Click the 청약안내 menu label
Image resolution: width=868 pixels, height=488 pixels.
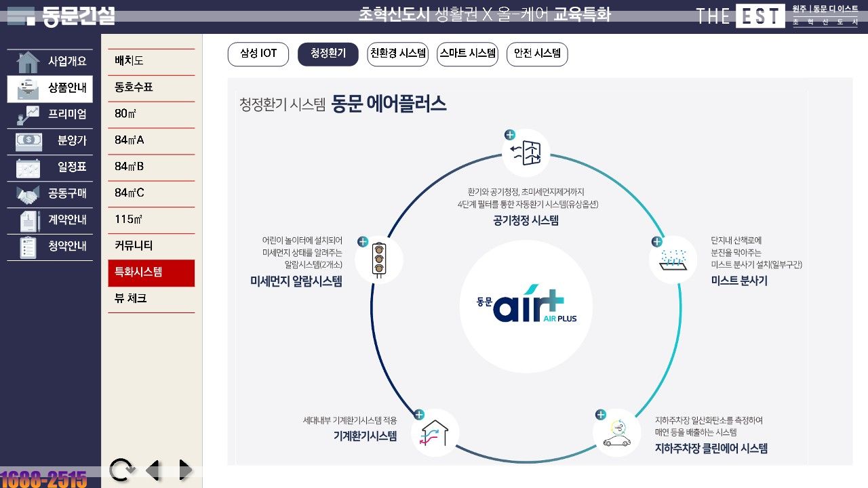[x=67, y=247]
